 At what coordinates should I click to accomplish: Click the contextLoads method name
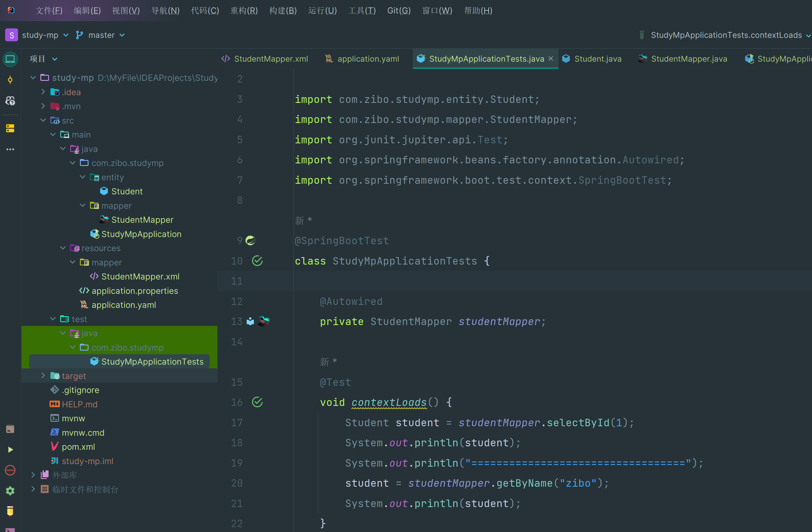coord(389,402)
